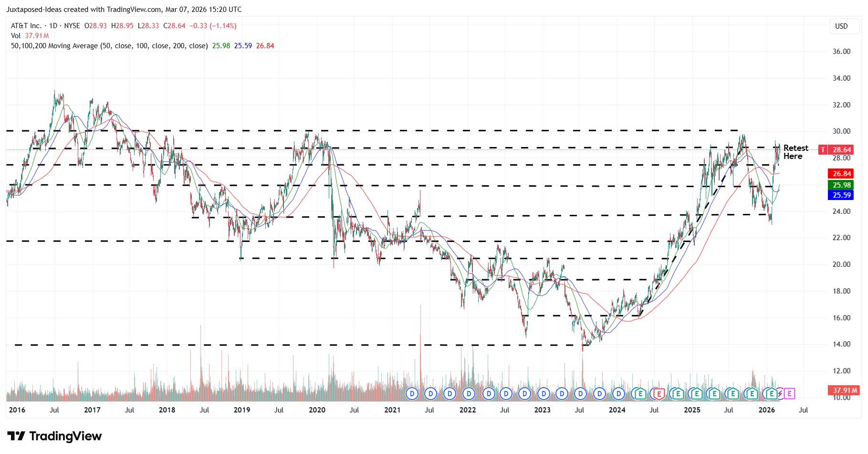
Task: Click the dividend marker above the 2023 label
Action: coord(544,394)
